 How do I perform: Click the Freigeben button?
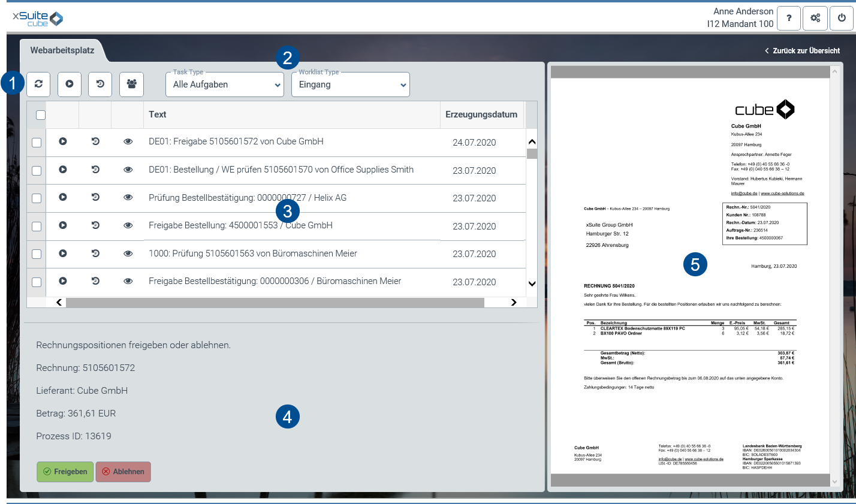(65, 472)
